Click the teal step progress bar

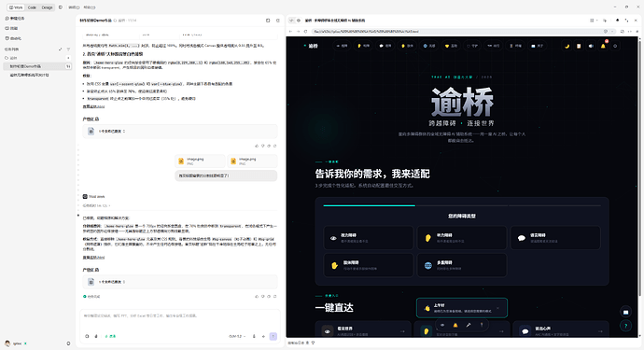pos(370,205)
